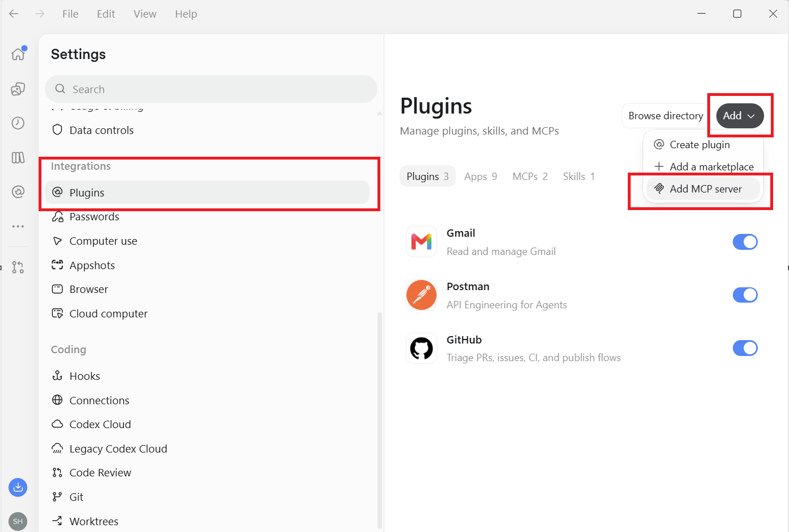Screen dimensions: 789x532
Task: Turn off the GitHub plugin switch
Action: pos(745,348)
